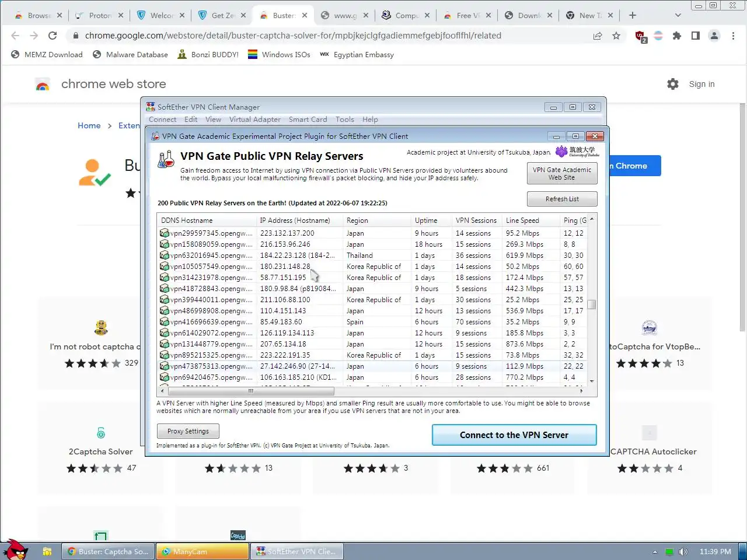Open Chrome three-dot menu

[x=734, y=36]
